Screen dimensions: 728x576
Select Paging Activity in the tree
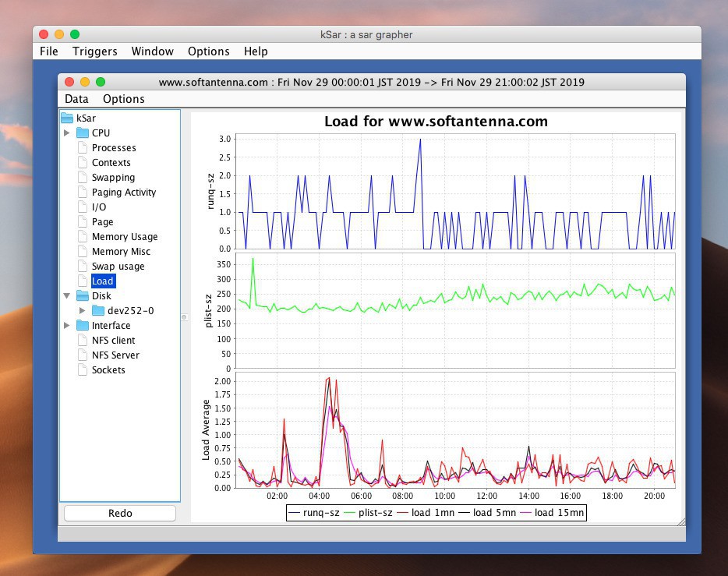123,192
